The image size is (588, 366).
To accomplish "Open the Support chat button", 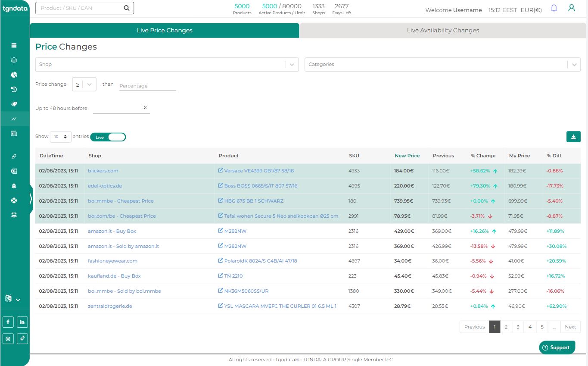I will 557,347.
